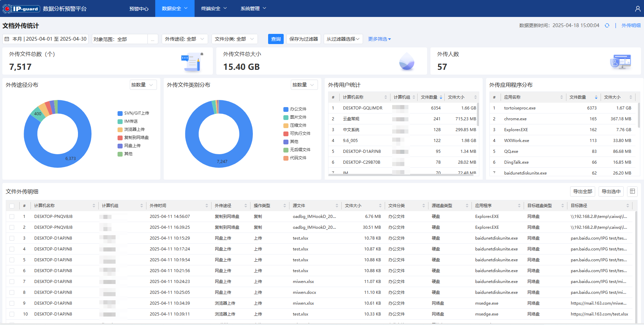Image resolution: width=644 pixels, height=325 pixels.
Task: Sort detail table by 源磁盘类型 arrows
Action: (x=467, y=206)
